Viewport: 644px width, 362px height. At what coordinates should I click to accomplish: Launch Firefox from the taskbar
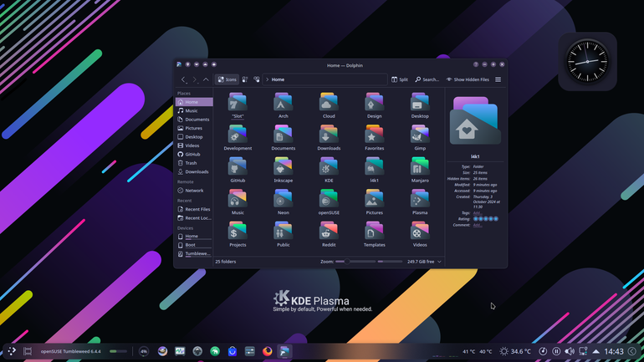(268, 351)
